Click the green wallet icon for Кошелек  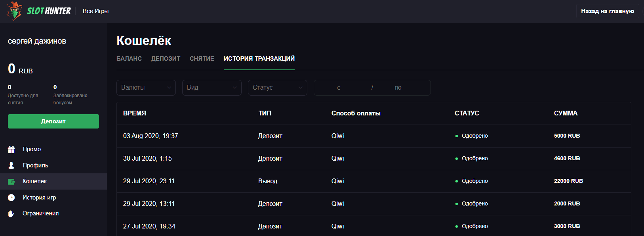(x=11, y=182)
